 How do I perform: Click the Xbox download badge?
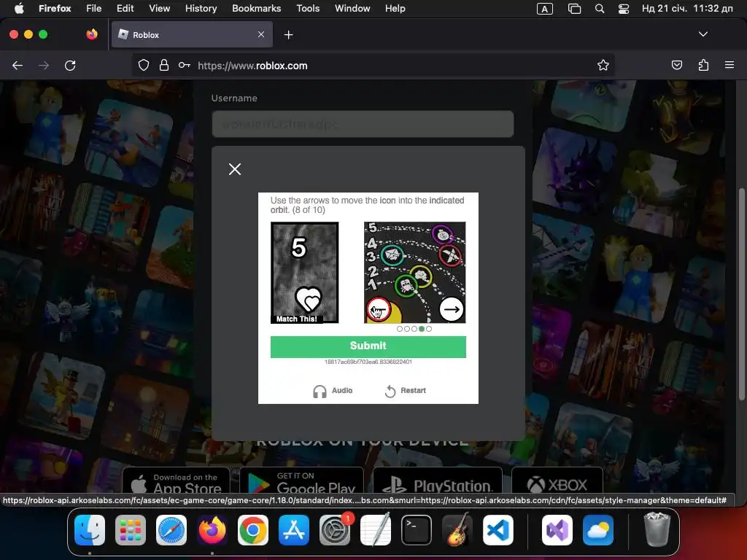point(557,481)
